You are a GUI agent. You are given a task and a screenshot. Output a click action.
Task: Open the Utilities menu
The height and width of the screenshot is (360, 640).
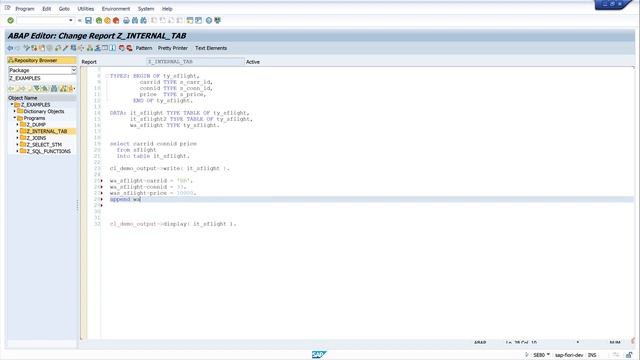(x=86, y=9)
